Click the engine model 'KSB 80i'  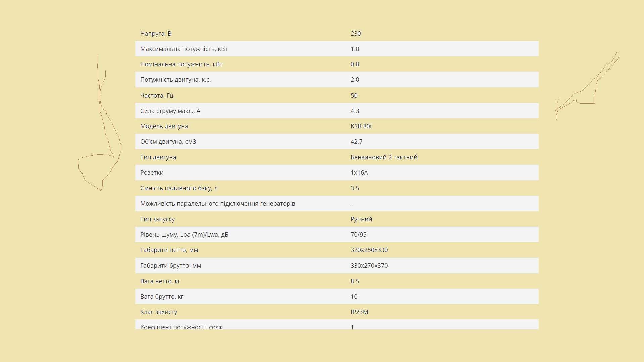tap(361, 126)
